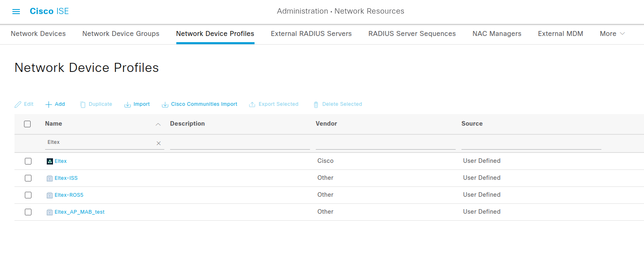The image size is (644, 279).
Task: Open the External RADIUS Servers tab
Action: 311,34
